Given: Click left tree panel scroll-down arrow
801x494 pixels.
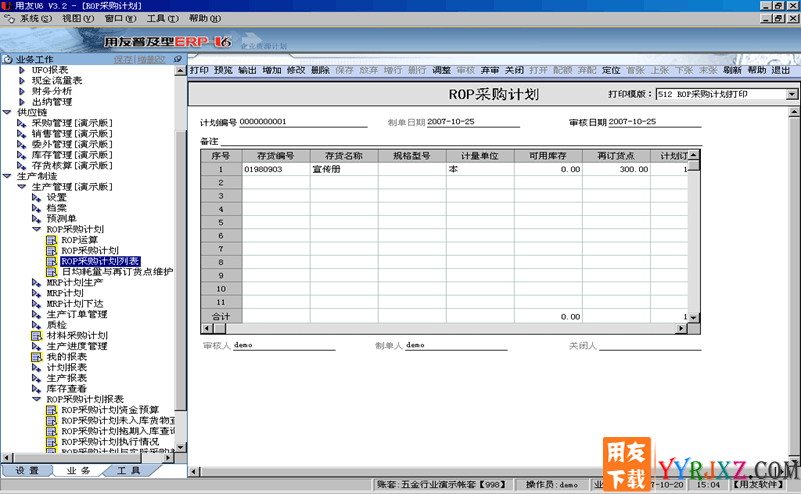Looking at the screenshot, I should click(x=180, y=448).
